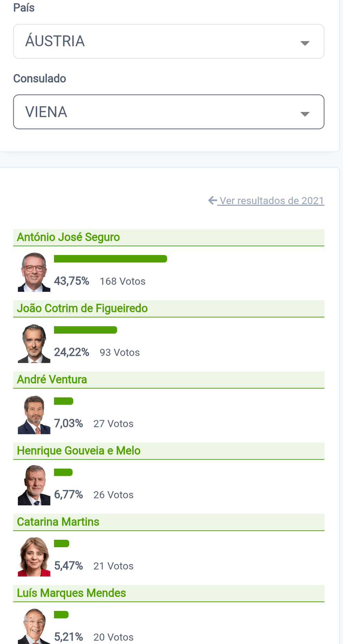Viewport: 343px width, 644px height.
Task: Click Catarina Martins' portrait
Action: (x=34, y=556)
